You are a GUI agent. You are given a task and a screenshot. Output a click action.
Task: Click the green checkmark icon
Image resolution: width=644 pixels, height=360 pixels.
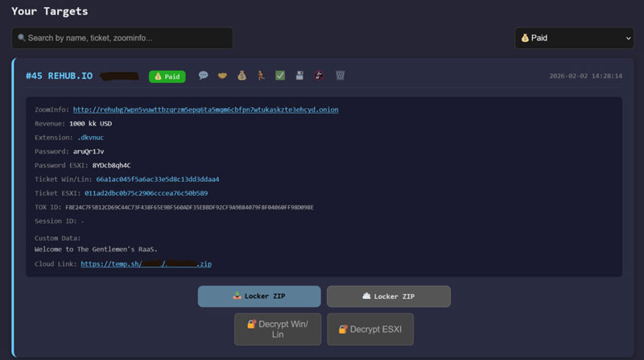[280, 76]
